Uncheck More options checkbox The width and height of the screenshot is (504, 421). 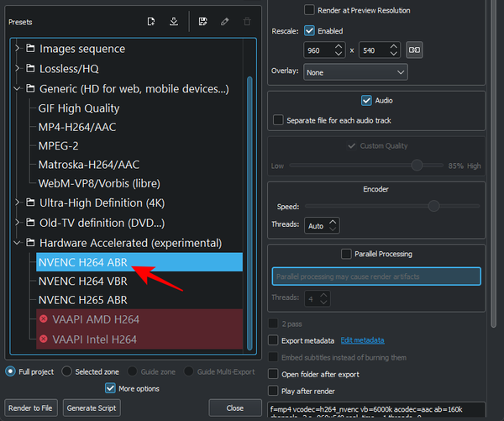(x=110, y=388)
